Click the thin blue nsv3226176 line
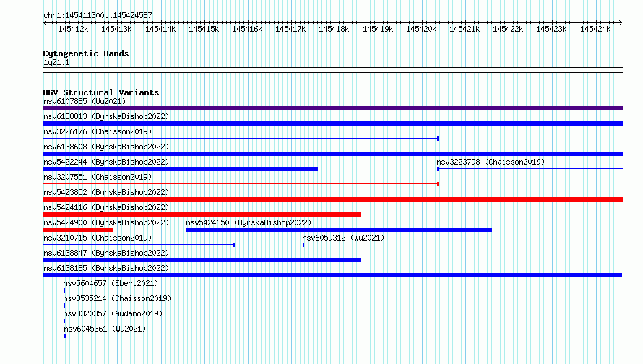Screen dimensions: 643x364 coord(241,139)
